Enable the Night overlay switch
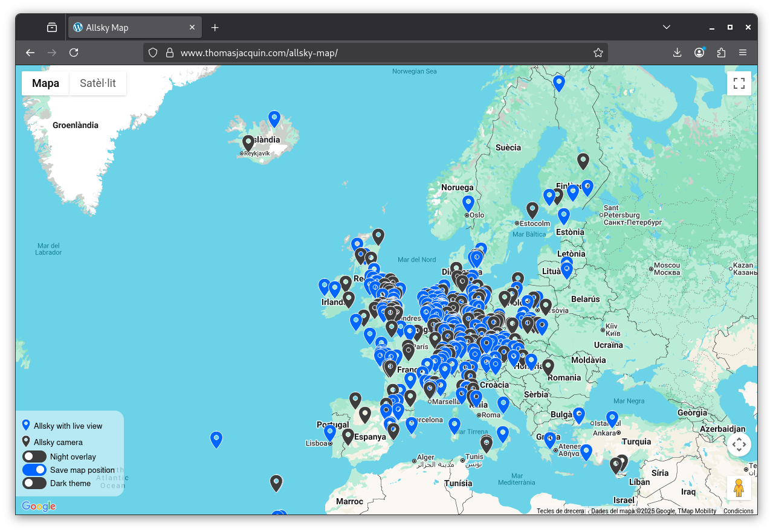 [x=34, y=457]
